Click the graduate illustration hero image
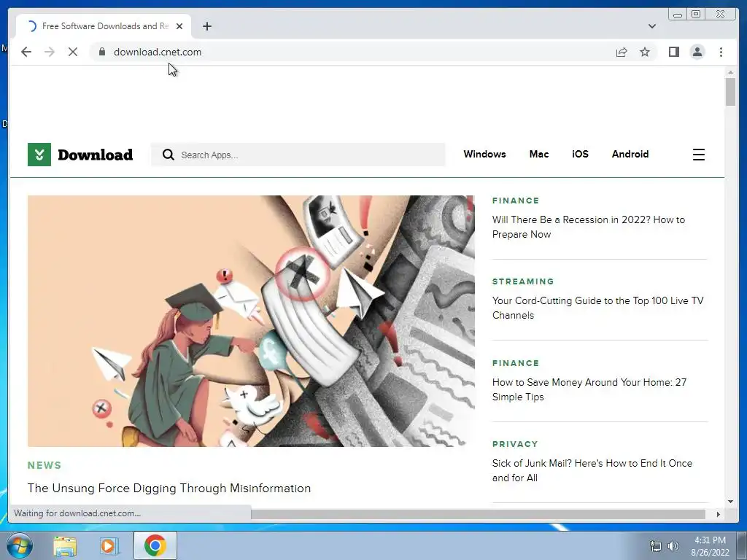747x560 pixels. coord(251,321)
